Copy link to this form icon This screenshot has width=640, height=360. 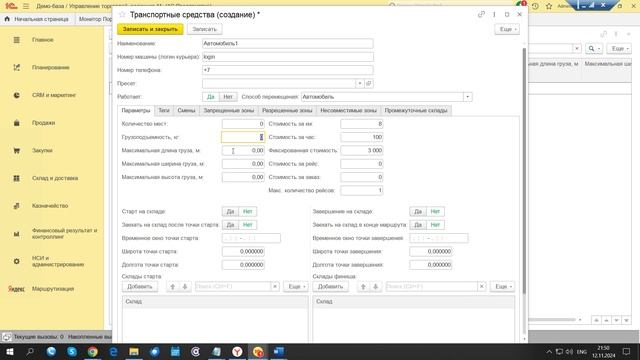[x=481, y=15]
